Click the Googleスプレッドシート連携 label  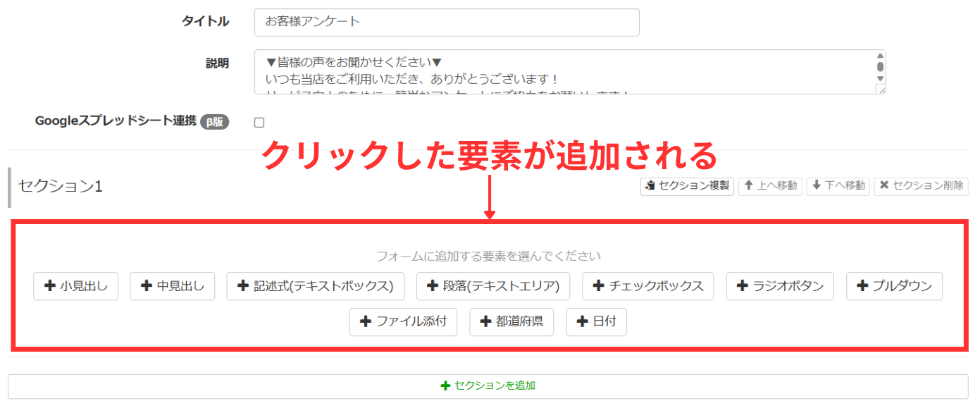(x=116, y=121)
